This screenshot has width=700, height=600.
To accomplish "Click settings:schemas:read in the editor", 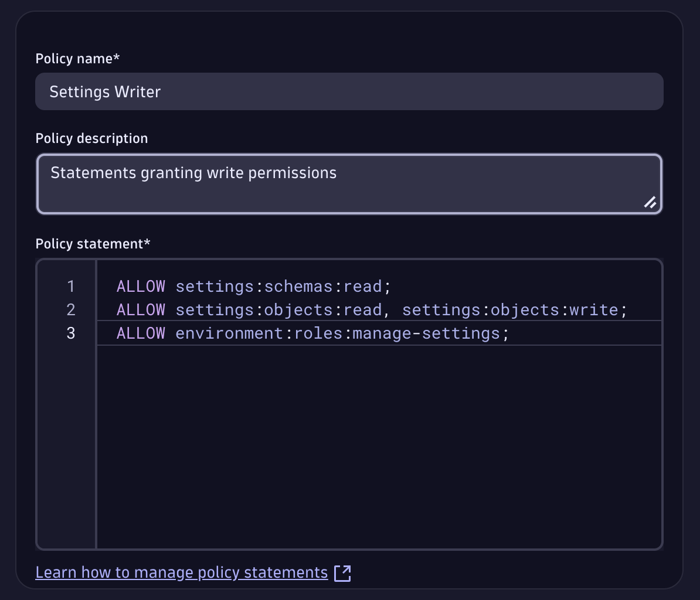I will click(278, 287).
